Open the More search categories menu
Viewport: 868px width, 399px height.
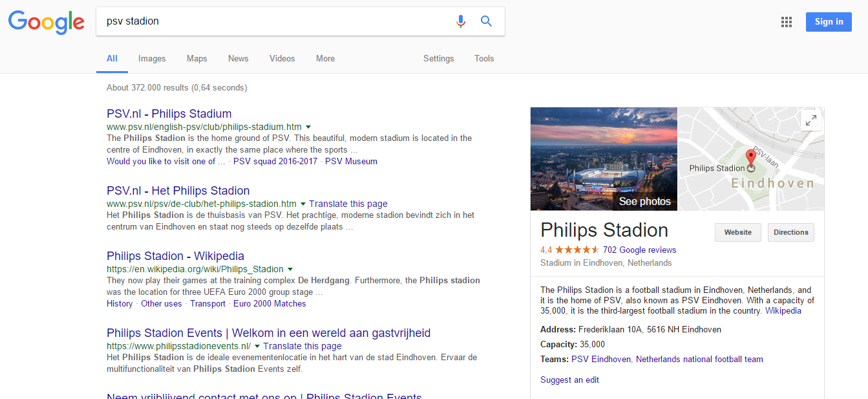pyautogui.click(x=325, y=58)
